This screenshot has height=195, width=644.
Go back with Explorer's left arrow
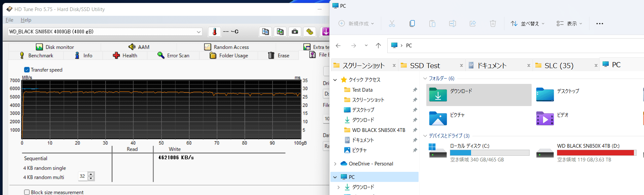pos(338,46)
